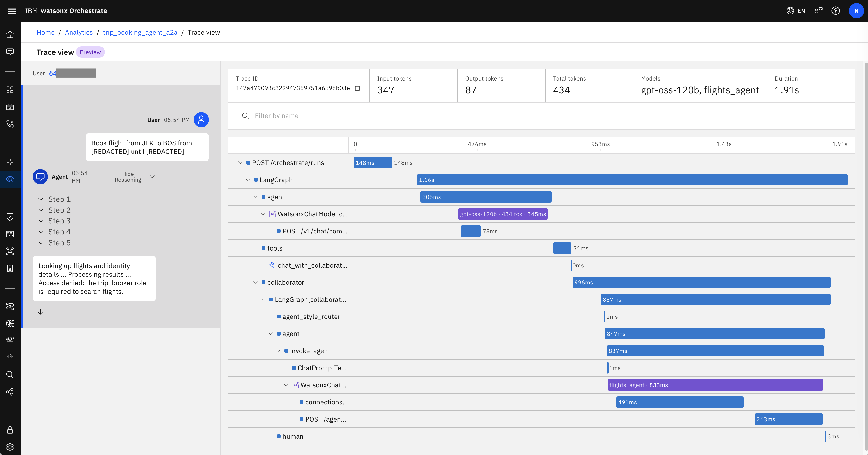Screen dimensions: 868x455
Task: Go to Home breadcrumb link
Action: click(x=46, y=32)
